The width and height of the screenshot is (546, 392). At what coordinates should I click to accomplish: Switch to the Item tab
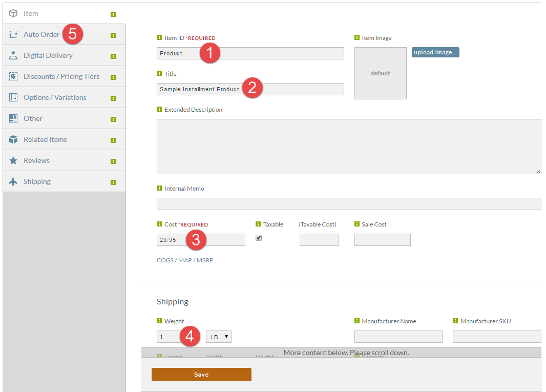[64, 13]
